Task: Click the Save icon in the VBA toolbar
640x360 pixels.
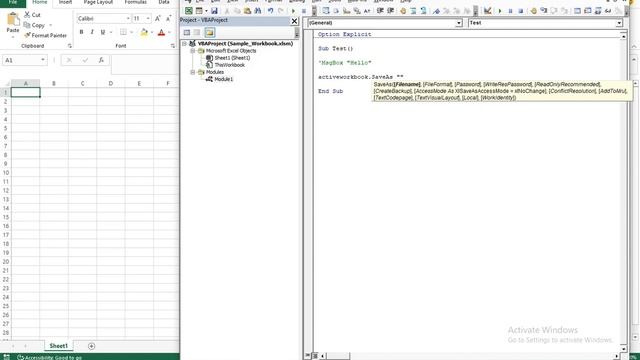Action: [x=214, y=11]
